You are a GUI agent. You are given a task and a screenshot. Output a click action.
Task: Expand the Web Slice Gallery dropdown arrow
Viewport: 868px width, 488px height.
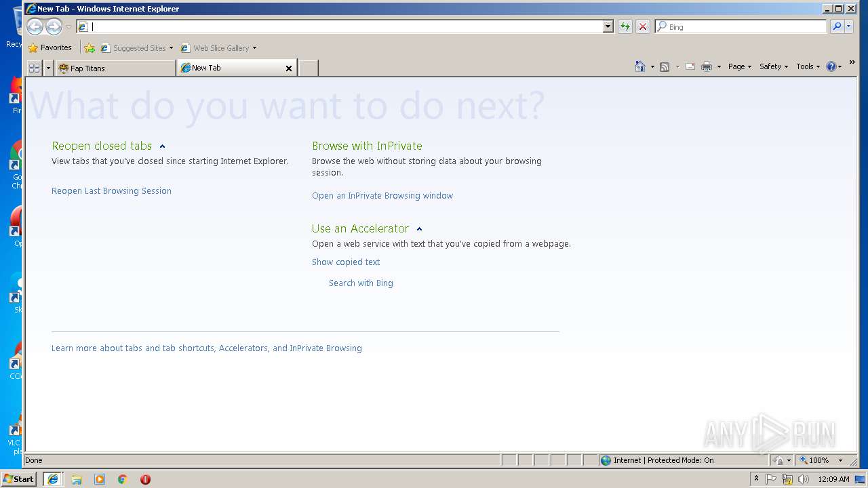pyautogui.click(x=254, y=48)
